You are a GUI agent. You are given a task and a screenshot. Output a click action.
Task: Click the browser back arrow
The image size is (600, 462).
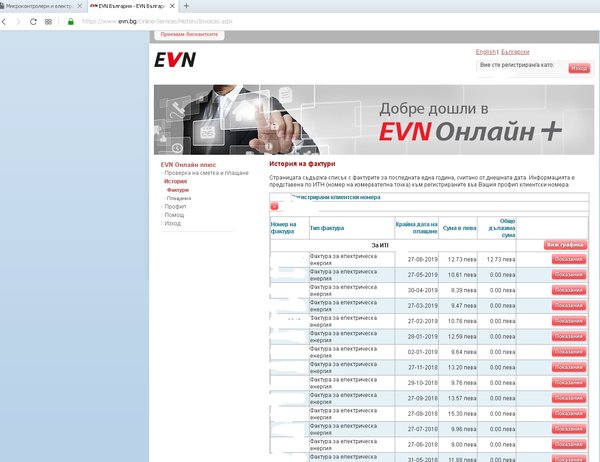(x=4, y=22)
